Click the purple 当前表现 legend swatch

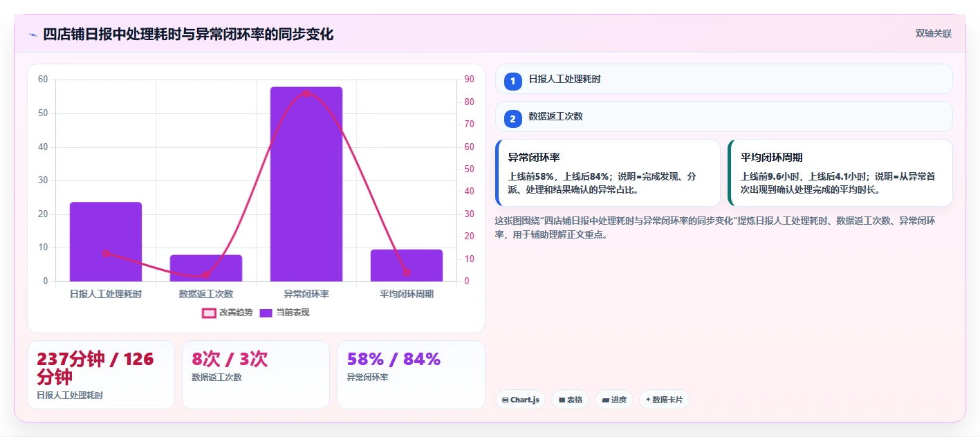click(x=266, y=313)
